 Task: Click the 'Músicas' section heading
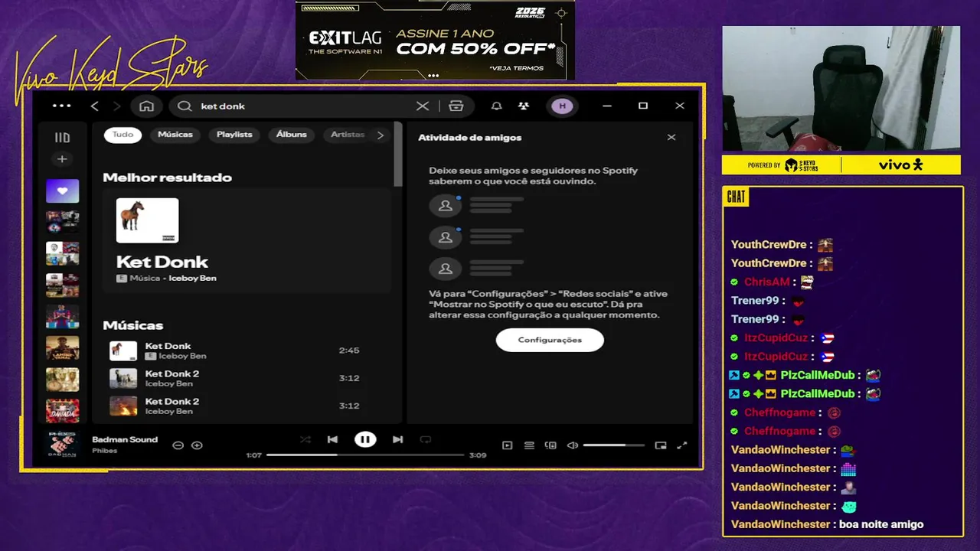[x=133, y=325]
